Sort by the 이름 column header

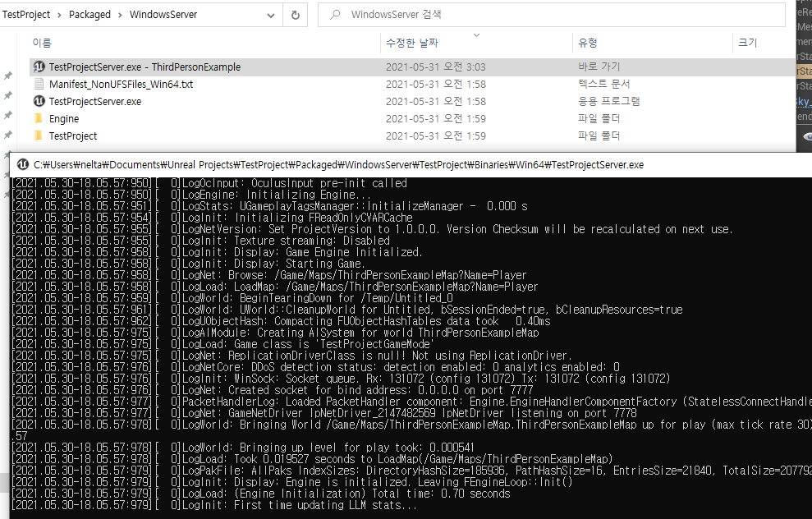coord(42,43)
